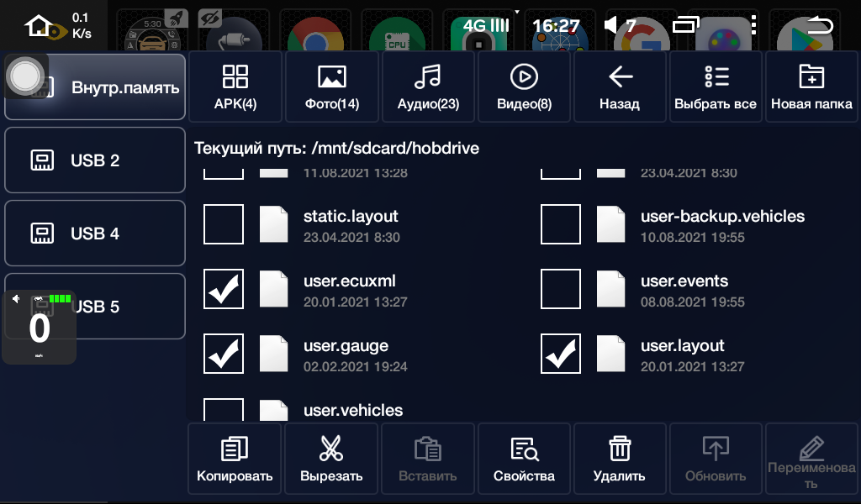Create a folder with Новая папка
The width and height of the screenshot is (861, 504).
(x=811, y=87)
